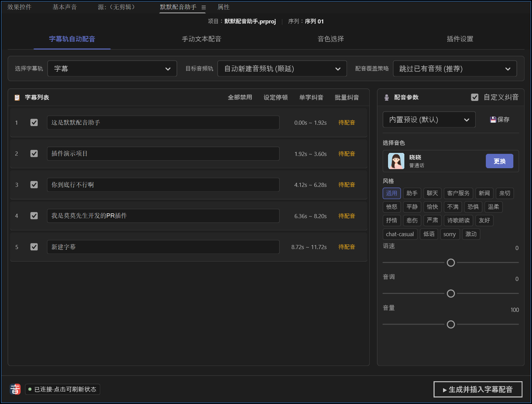Image resolution: width=532 pixels, height=404 pixels.
Task: Click the green connection status dot
Action: click(x=30, y=389)
